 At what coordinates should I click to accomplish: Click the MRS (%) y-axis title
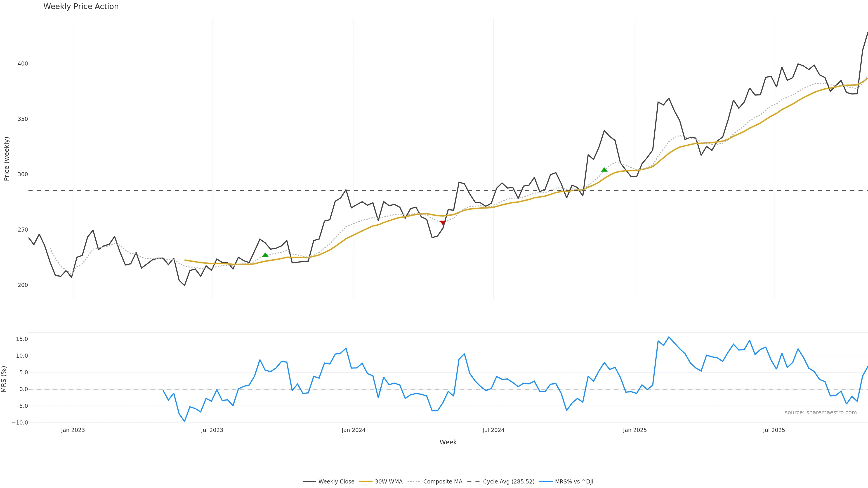pos(4,379)
